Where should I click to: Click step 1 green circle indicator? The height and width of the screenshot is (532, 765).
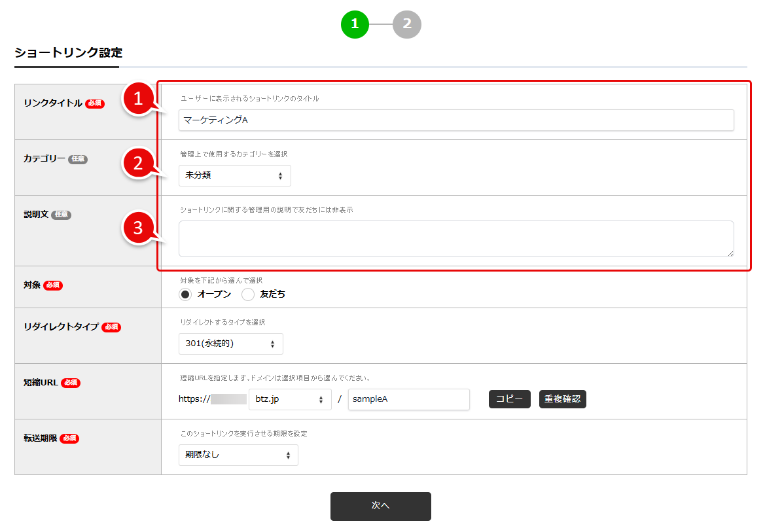click(x=355, y=24)
